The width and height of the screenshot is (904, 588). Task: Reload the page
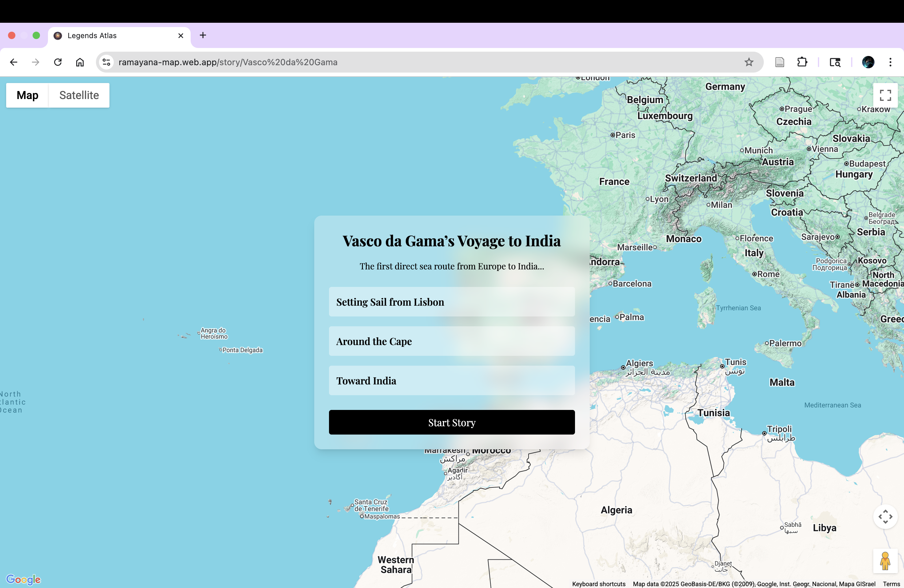(58, 62)
